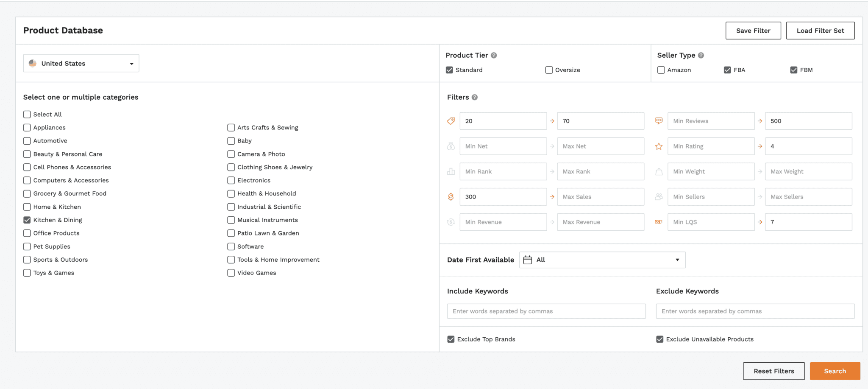Click the Save Filter button
868x389 pixels.
point(753,30)
